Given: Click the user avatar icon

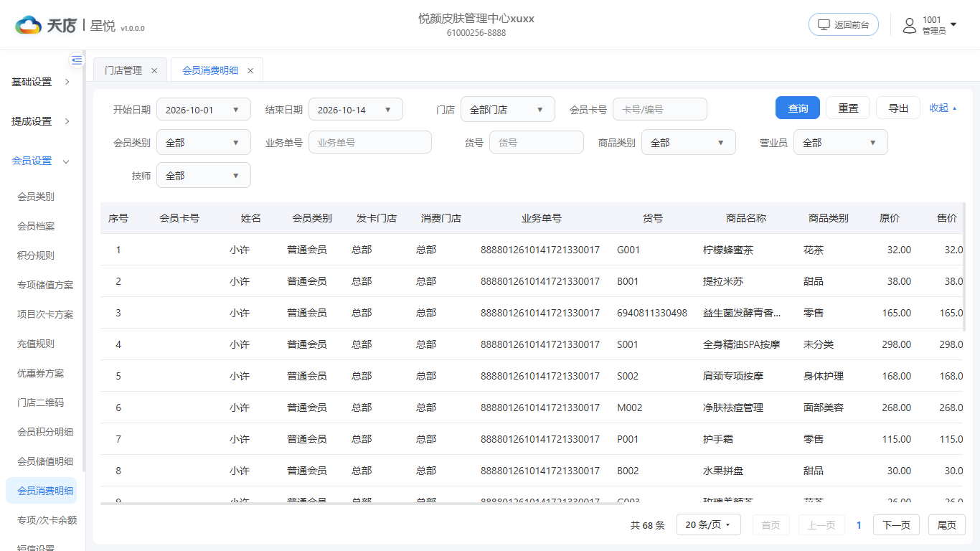Looking at the screenshot, I should coord(910,25).
